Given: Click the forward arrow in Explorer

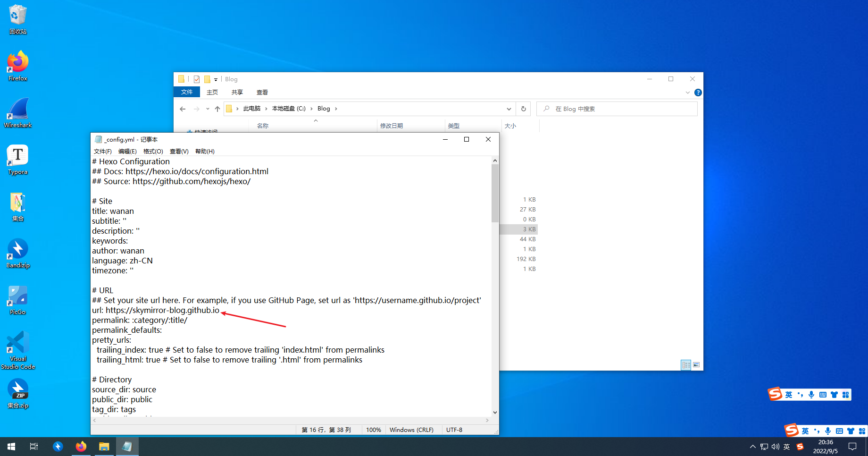Looking at the screenshot, I should [196, 109].
